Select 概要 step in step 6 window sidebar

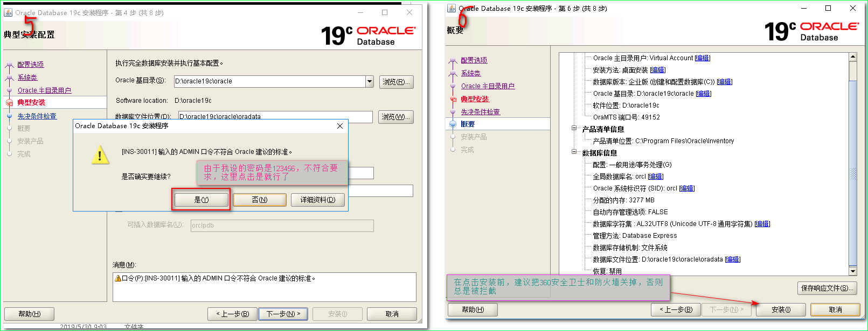coord(468,124)
